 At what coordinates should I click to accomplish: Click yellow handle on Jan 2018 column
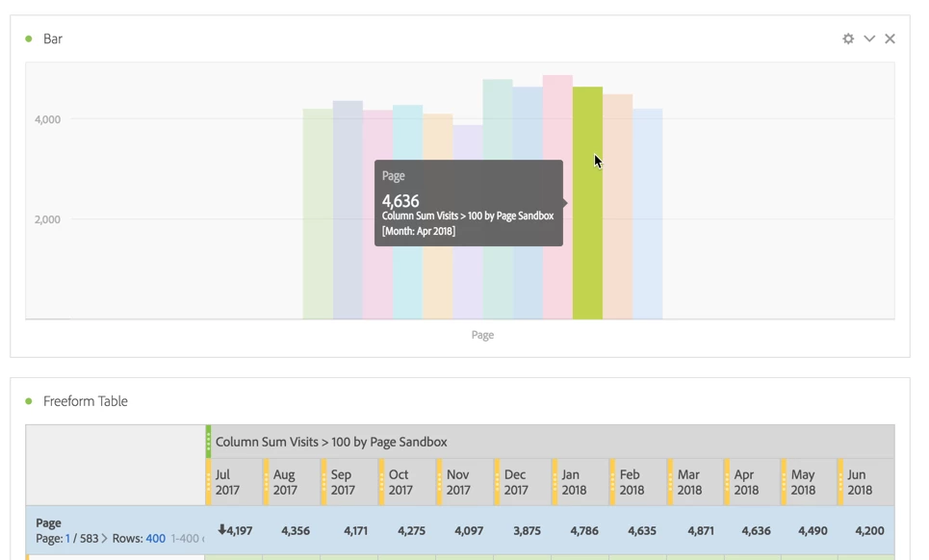pyautogui.click(x=555, y=482)
